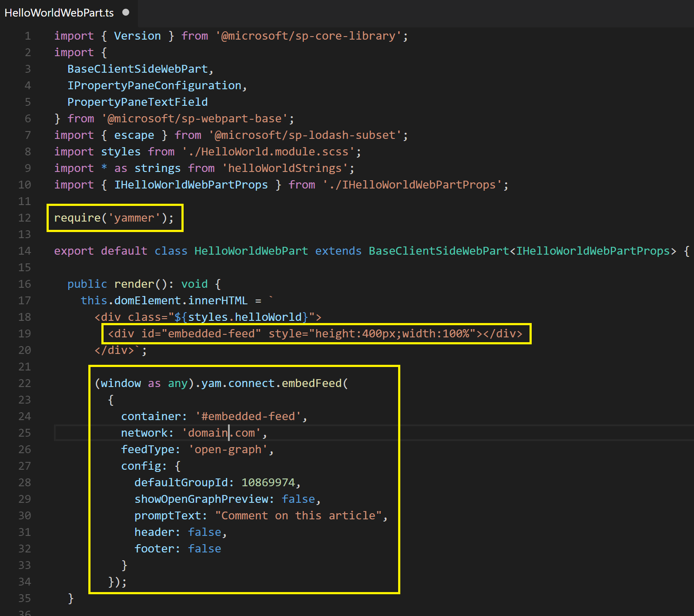This screenshot has width=694, height=616.
Task: Click the config: property on line 27
Action: click(144, 466)
